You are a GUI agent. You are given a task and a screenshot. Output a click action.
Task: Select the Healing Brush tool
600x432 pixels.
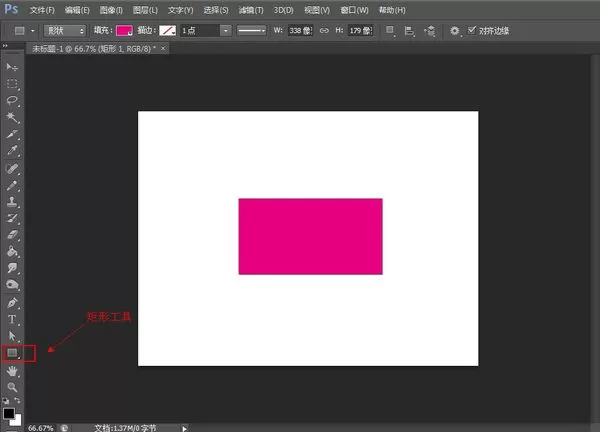12,168
